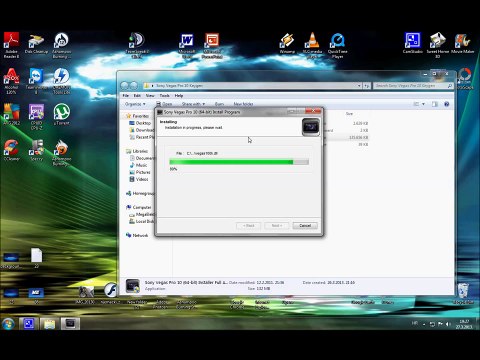The width and height of the screenshot is (480, 360).
Task: Open the address bar history dropdown
Action: (x=359, y=86)
